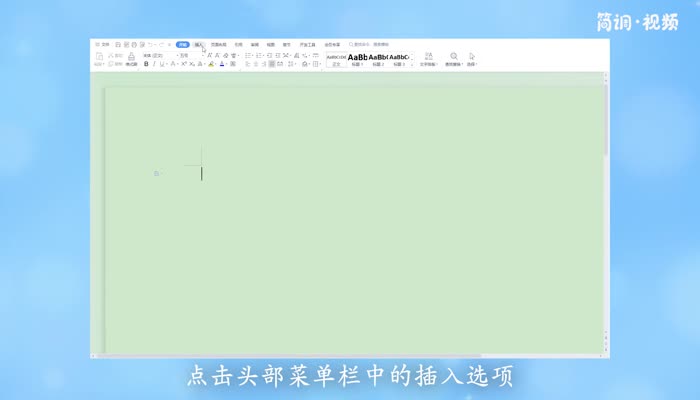Open the File menu
700x400 pixels.
(103, 45)
